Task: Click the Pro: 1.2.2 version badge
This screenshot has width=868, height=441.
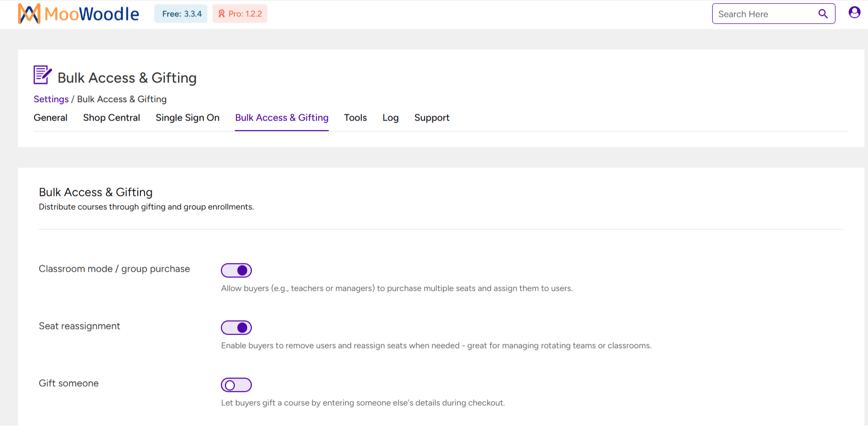Action: pos(240,14)
